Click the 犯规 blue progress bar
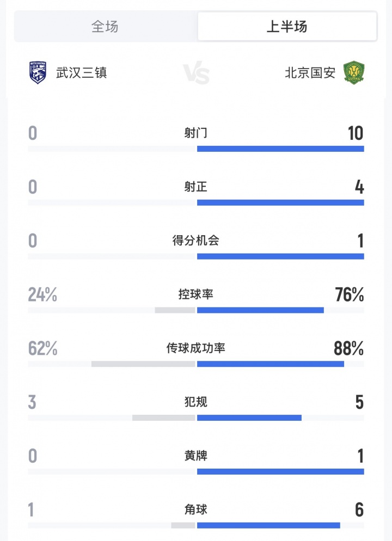This screenshot has height=541, width=392. [249, 417]
